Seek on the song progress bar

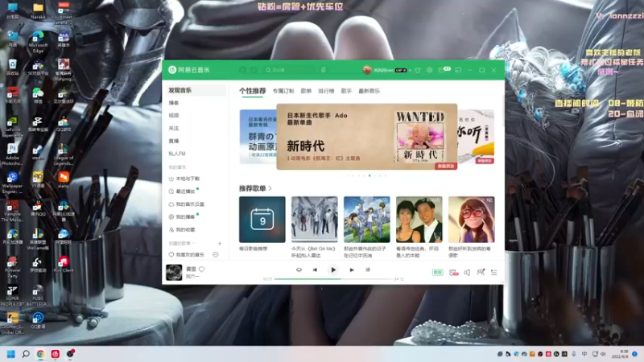pyautogui.click(x=333, y=278)
